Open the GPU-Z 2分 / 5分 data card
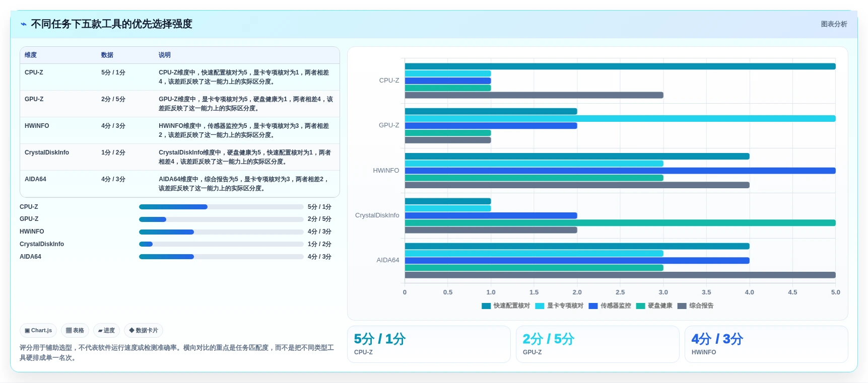Screen dimensions: 868x383 (x=597, y=344)
